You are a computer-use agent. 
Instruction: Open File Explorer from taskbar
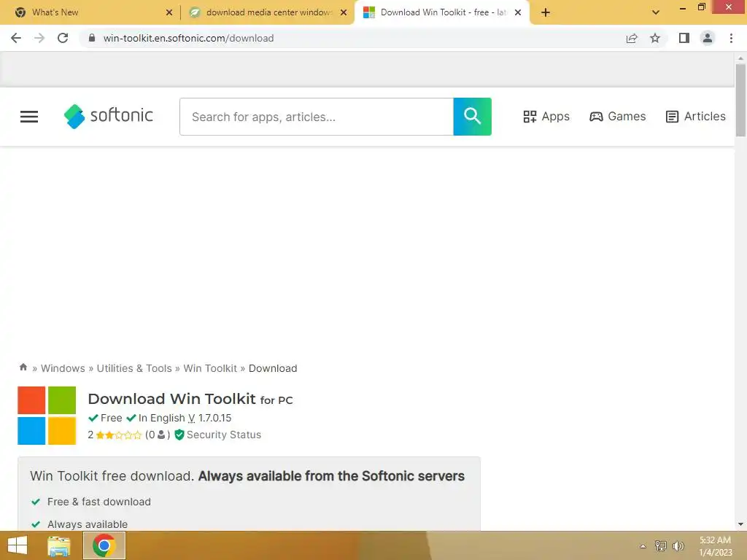[59, 545]
